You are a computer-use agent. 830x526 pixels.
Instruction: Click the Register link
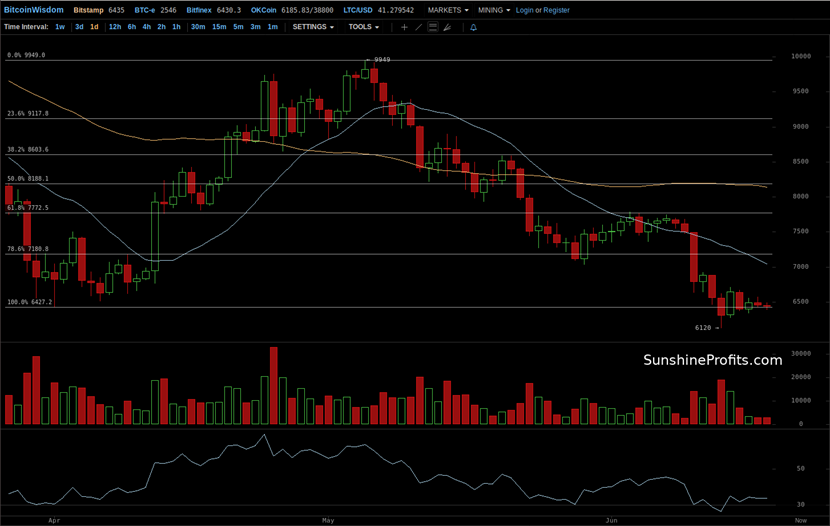[556, 10]
